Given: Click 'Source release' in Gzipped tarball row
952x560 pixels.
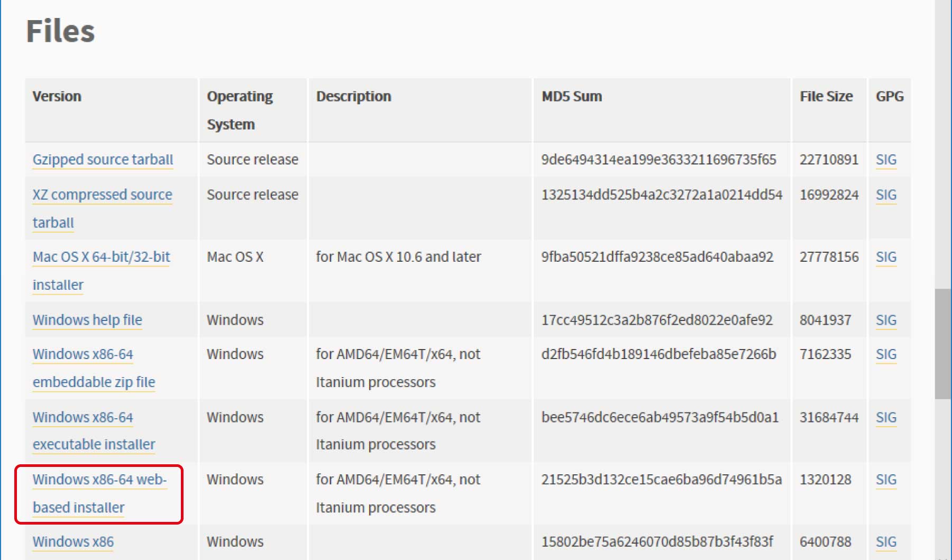Looking at the screenshot, I should [252, 160].
